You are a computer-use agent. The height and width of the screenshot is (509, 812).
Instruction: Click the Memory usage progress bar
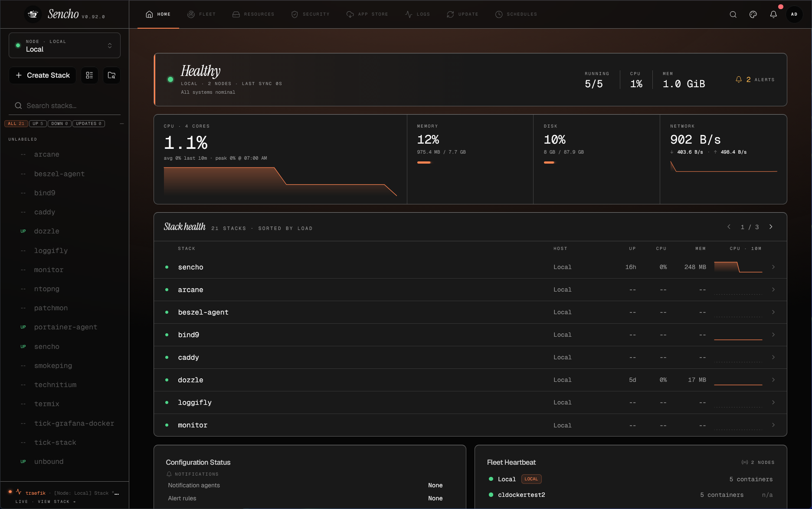424,162
